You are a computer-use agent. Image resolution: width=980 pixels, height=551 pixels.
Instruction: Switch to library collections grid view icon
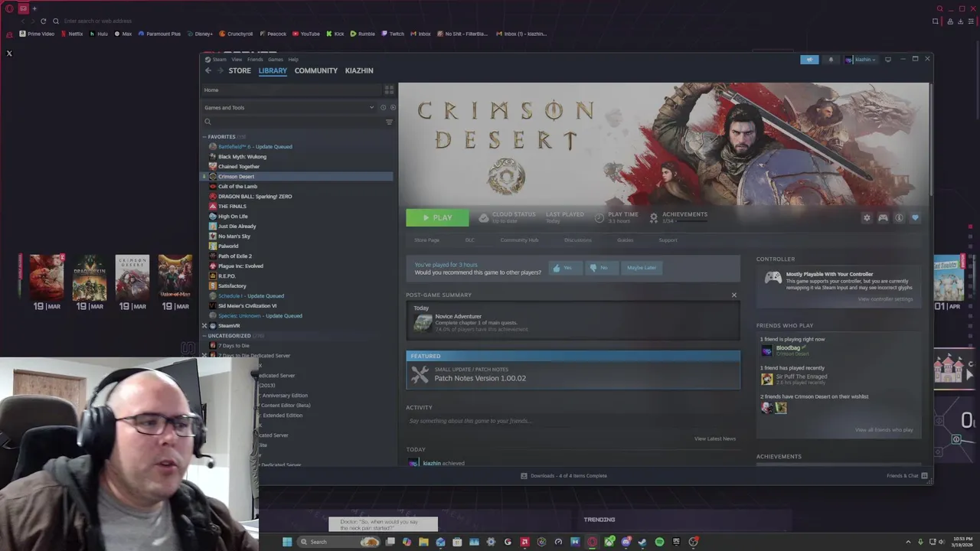[389, 90]
